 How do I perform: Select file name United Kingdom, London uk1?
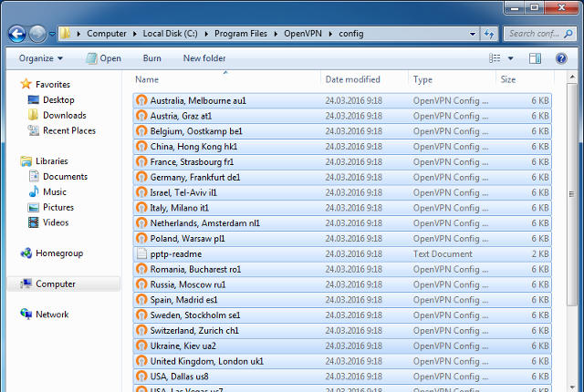click(207, 361)
